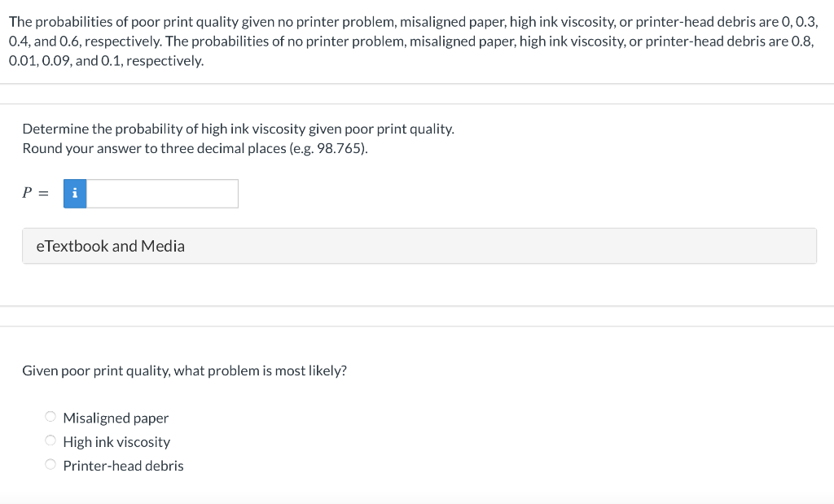Viewport: 834px width, 504px height.
Task: Click the Printer-head debris label text
Action: 123,465
